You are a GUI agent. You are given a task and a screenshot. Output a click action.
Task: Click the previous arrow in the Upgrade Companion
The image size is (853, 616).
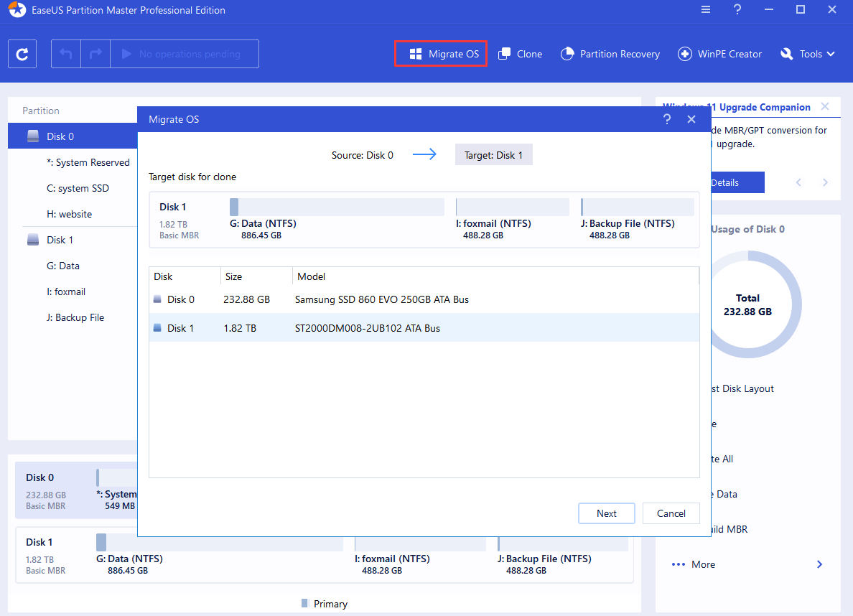tap(798, 182)
